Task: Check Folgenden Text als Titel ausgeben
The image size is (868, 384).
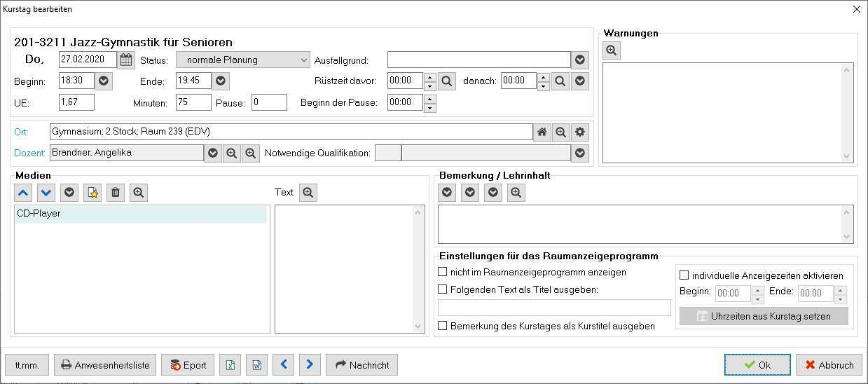Action: pyautogui.click(x=442, y=289)
